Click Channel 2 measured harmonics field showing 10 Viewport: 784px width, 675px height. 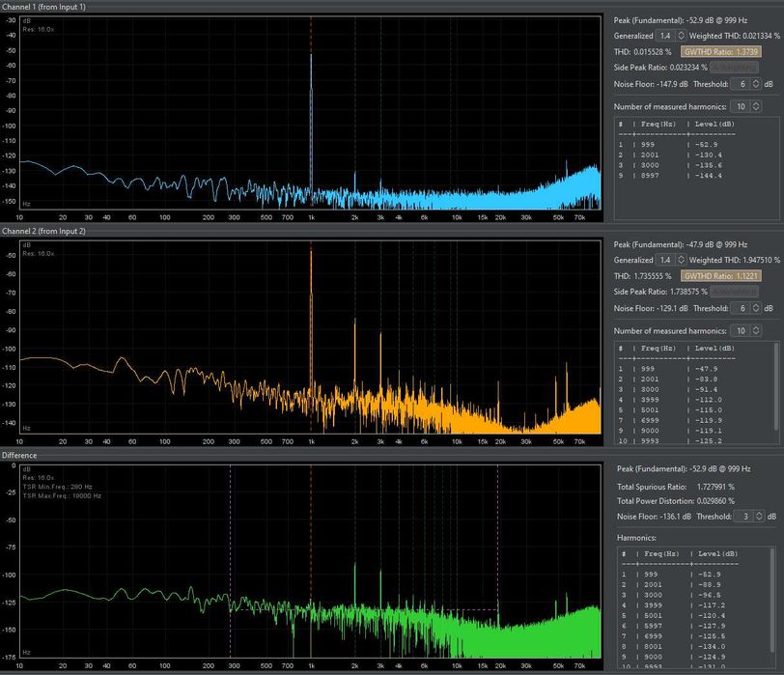coord(741,331)
